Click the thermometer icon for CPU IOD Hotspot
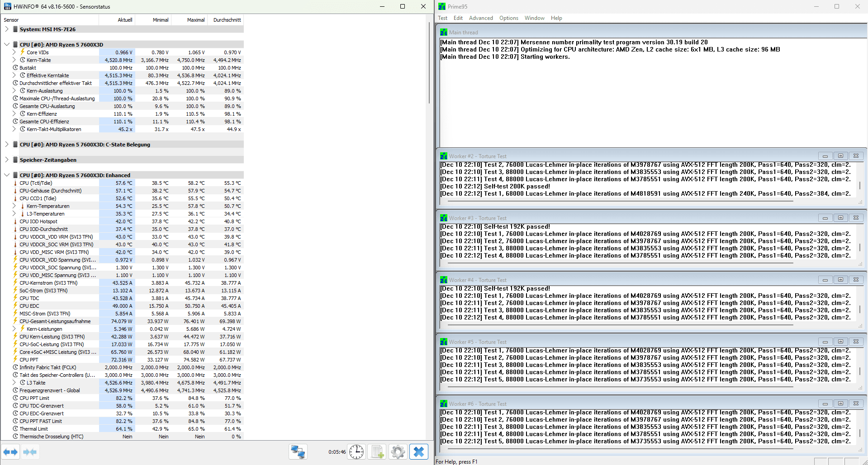 point(15,221)
